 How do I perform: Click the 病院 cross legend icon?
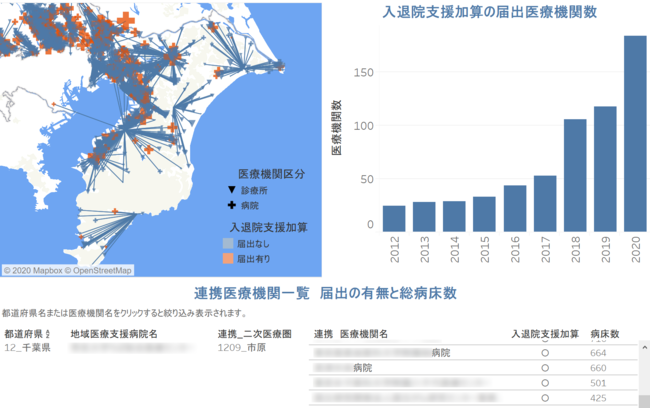pos(231,205)
